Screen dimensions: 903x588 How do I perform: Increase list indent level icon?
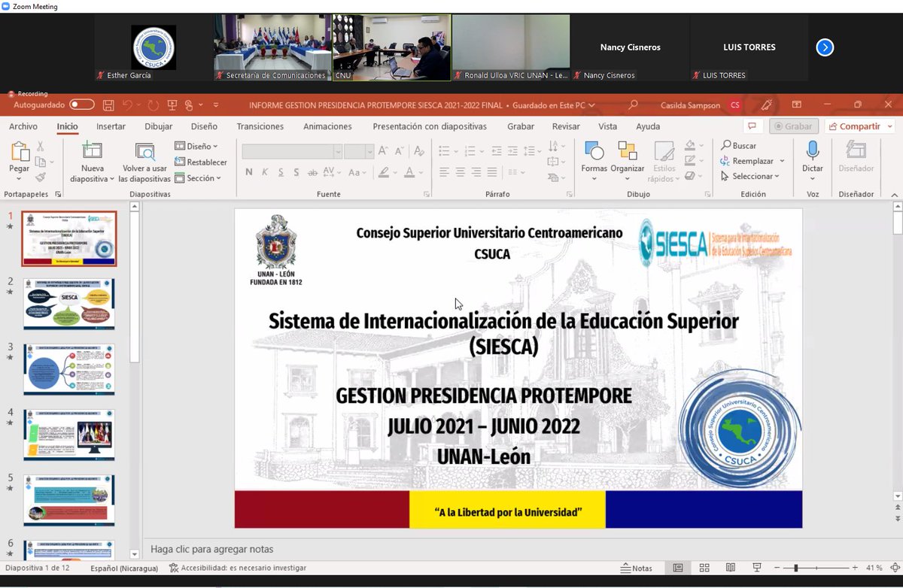point(513,151)
